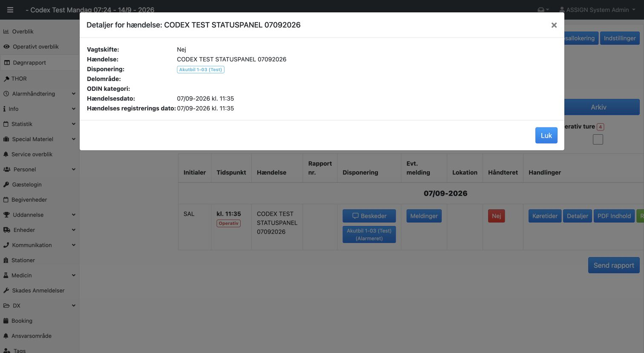The image size is (644, 353).
Task: Toggle the Operativ ture checkbox
Action: point(598,139)
